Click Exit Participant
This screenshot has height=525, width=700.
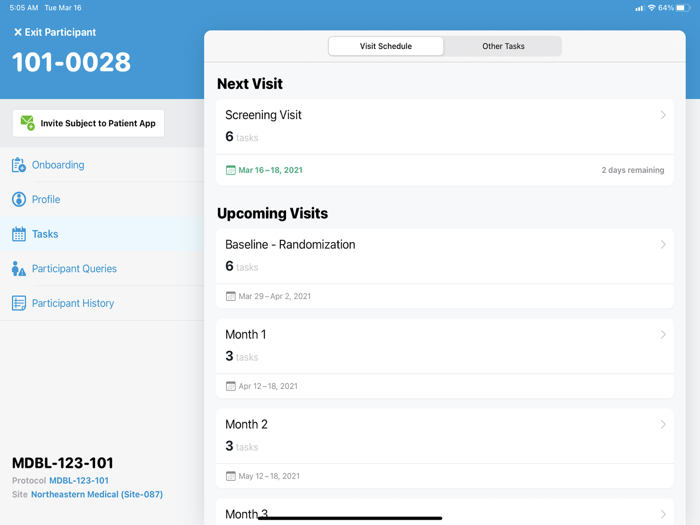[x=55, y=32]
